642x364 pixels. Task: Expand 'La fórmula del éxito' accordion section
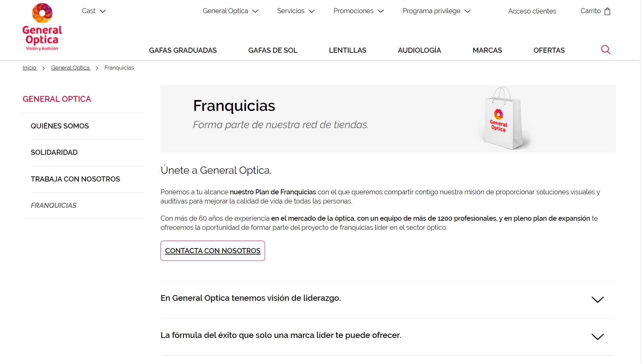coord(597,336)
